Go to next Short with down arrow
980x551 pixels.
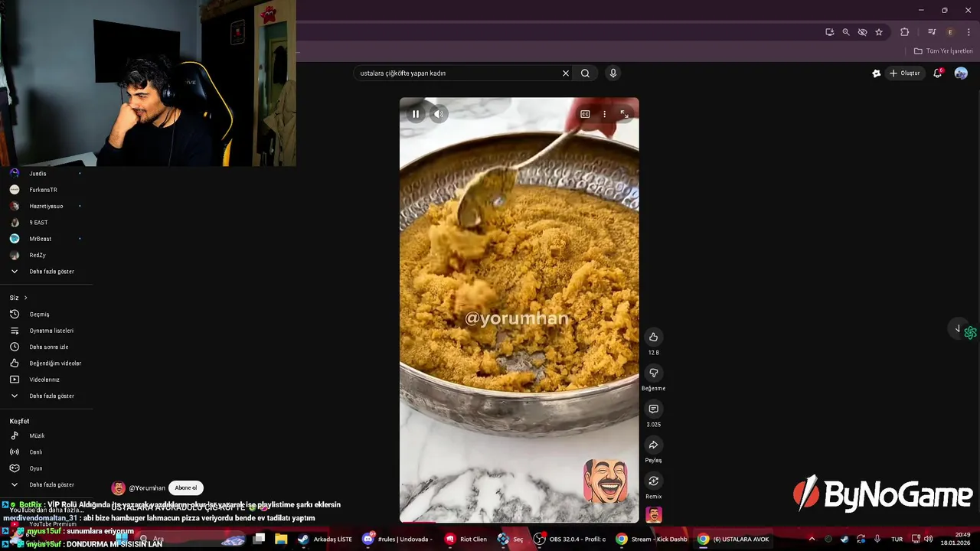coord(957,329)
